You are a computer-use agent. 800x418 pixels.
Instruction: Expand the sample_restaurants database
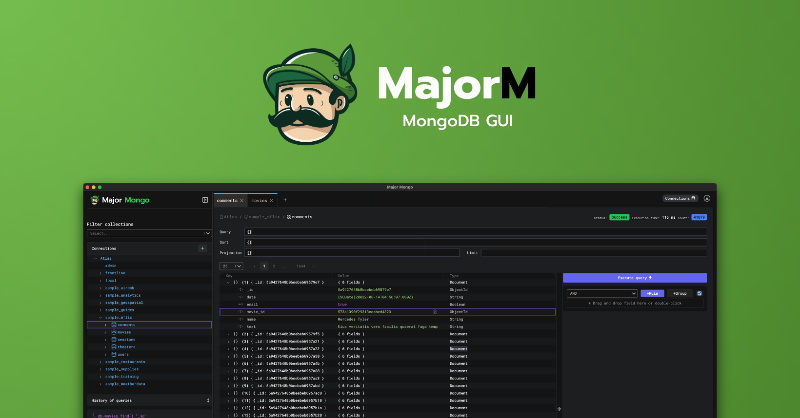(101, 362)
